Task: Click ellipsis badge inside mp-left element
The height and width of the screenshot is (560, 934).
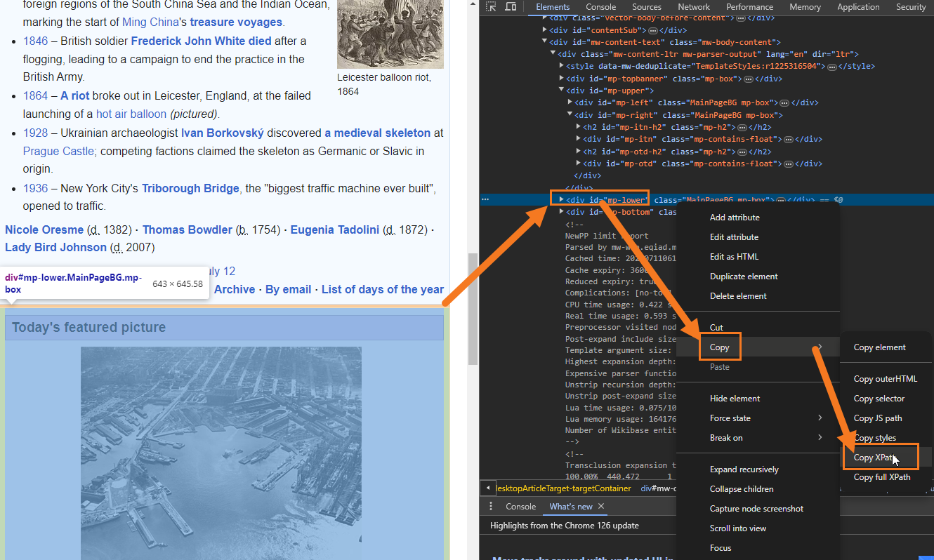Action: pyautogui.click(x=784, y=102)
